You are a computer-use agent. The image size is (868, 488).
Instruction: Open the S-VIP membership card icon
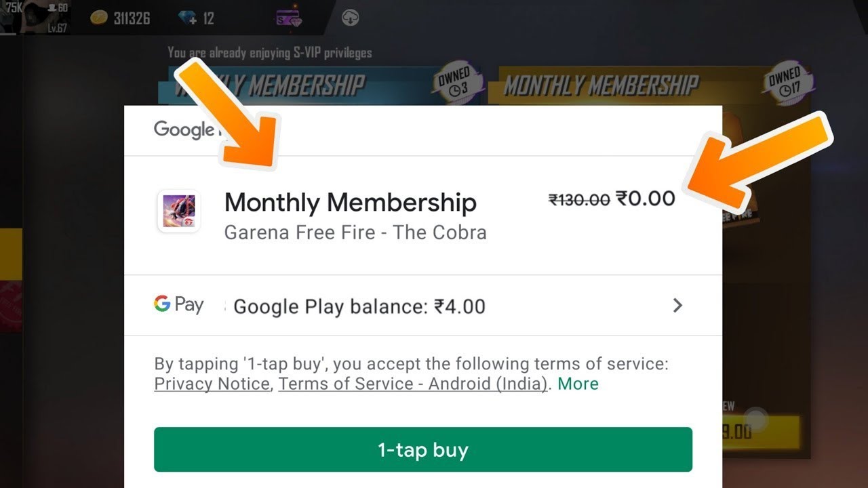pos(289,18)
